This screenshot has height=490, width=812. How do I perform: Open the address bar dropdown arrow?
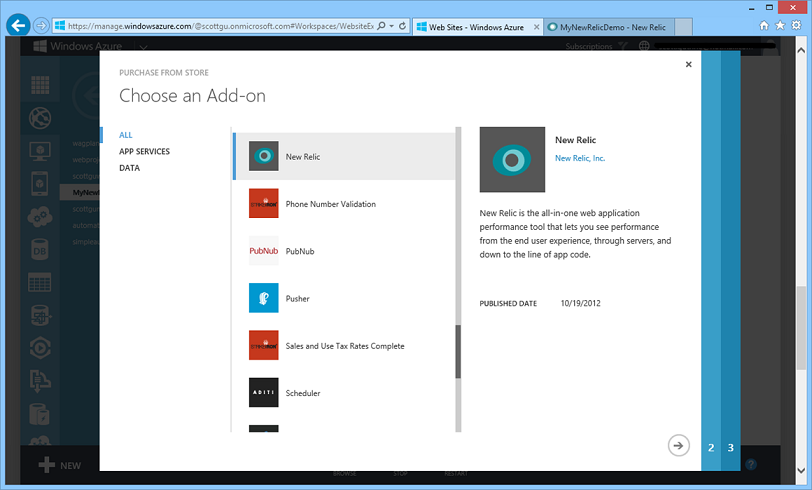pyautogui.click(x=392, y=25)
